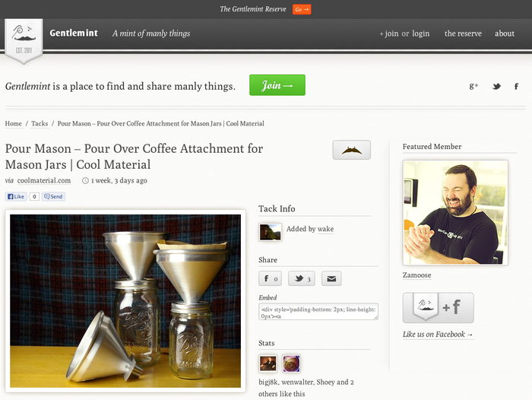Screen dimensions: 532x400
Task: Share the tack by email envelope
Action: pyautogui.click(x=331, y=278)
